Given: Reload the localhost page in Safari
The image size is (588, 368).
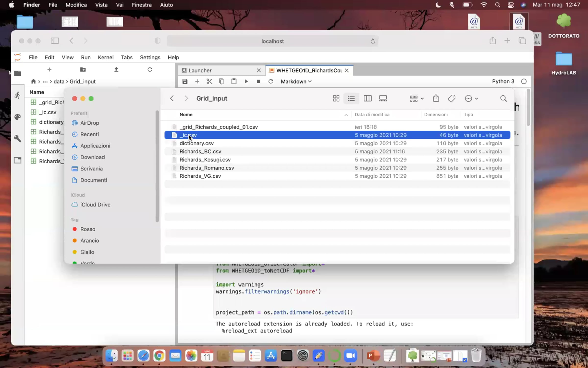Looking at the screenshot, I should (373, 41).
